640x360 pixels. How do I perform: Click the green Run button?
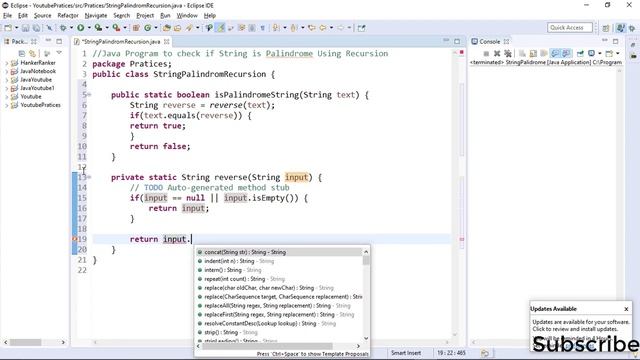click(80, 28)
